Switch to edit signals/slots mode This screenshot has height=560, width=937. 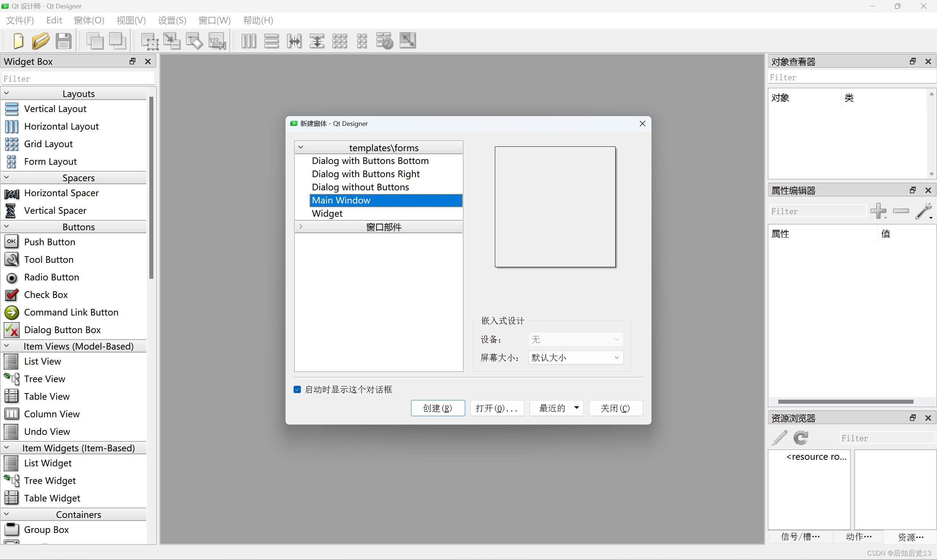tap(172, 41)
